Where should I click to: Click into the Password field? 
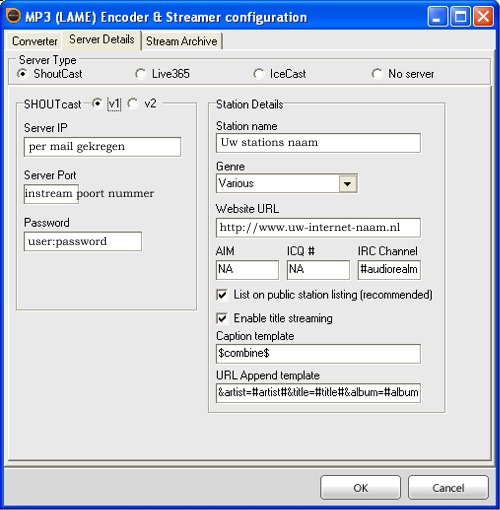coord(83,241)
